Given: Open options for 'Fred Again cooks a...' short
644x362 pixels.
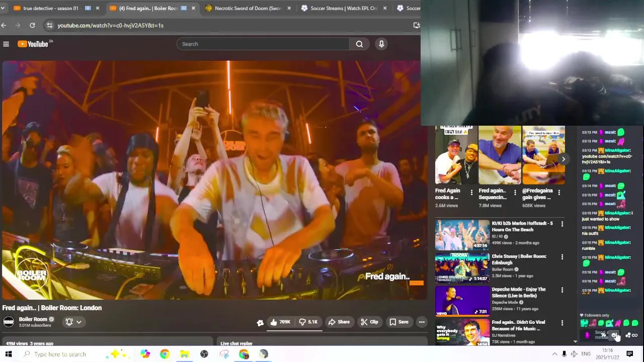Looking at the screenshot, I should (471, 193).
